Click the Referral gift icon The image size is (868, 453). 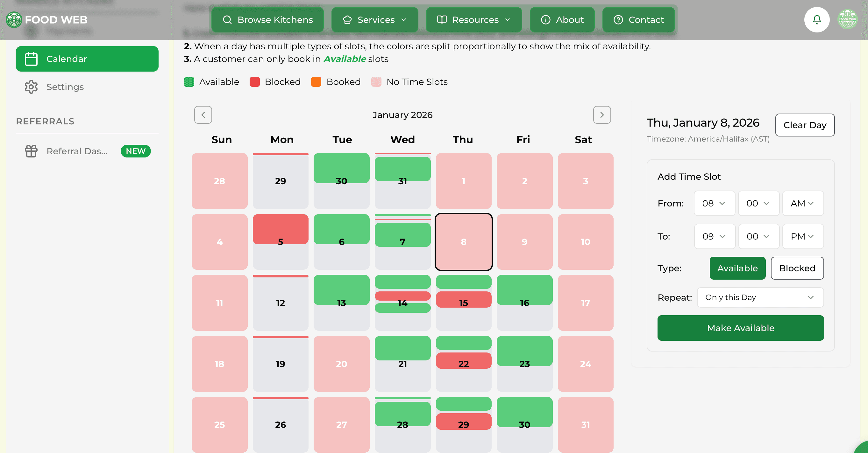click(31, 151)
